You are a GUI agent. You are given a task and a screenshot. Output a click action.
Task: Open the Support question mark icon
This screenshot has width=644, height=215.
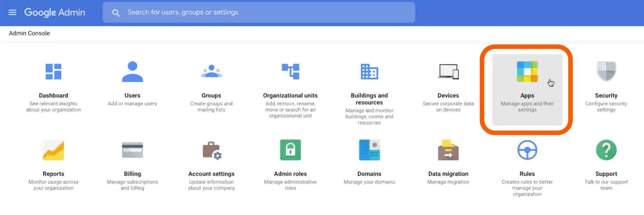click(606, 150)
